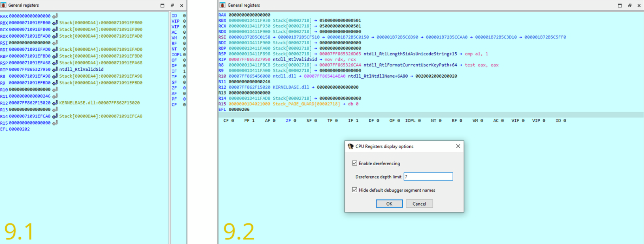644x244 pixels.
Task: Click the IF 1 flag in right window
Action: coord(353,121)
